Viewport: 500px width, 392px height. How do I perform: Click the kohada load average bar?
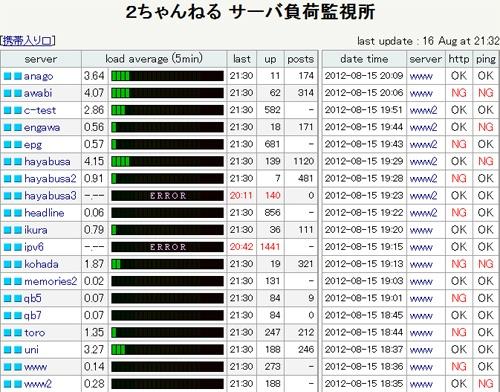pos(167,264)
